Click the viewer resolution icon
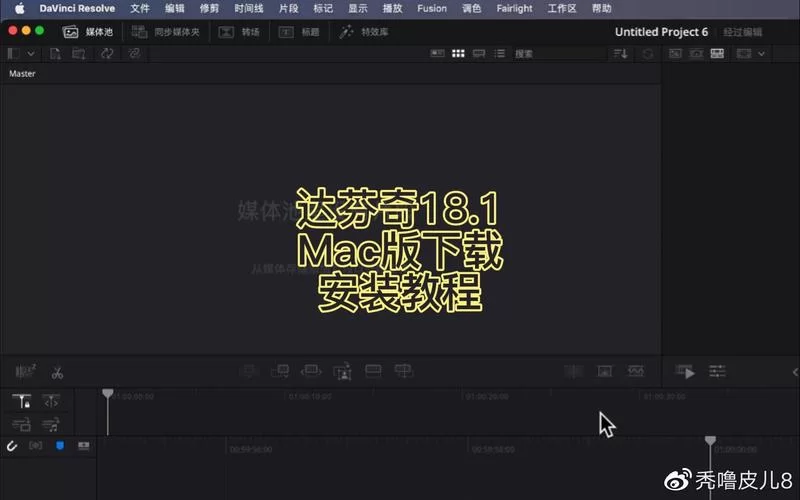 (744, 53)
